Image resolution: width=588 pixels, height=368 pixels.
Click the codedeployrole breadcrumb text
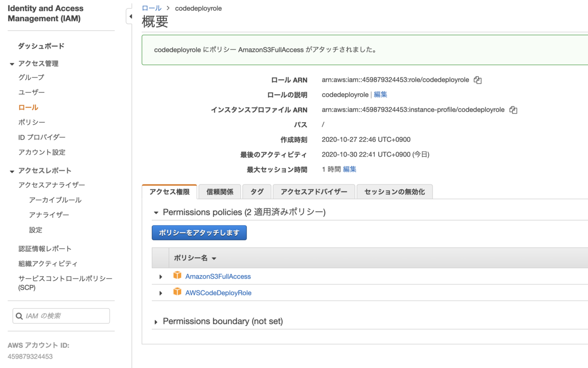(x=198, y=8)
